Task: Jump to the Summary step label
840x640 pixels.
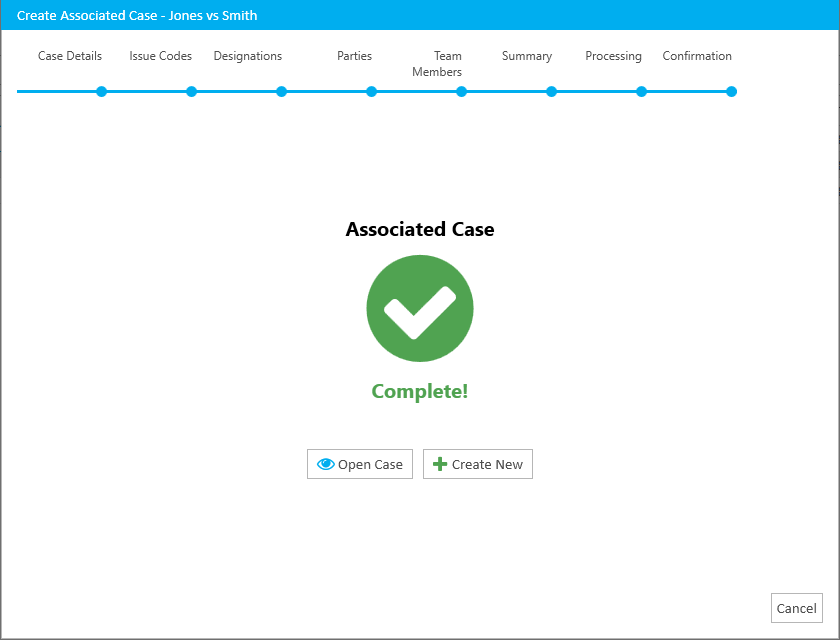Action: pyautogui.click(x=527, y=56)
